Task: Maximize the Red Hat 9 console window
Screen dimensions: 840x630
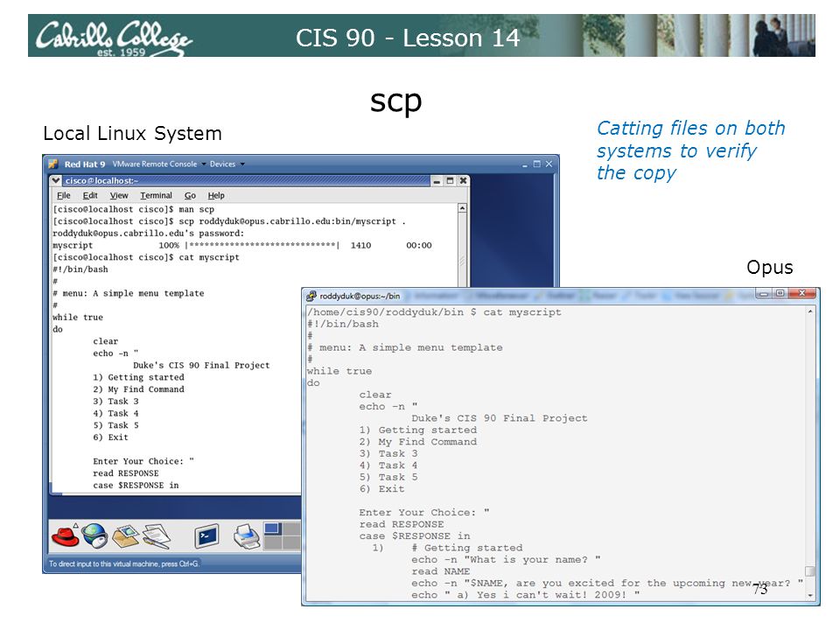Action: [536, 164]
